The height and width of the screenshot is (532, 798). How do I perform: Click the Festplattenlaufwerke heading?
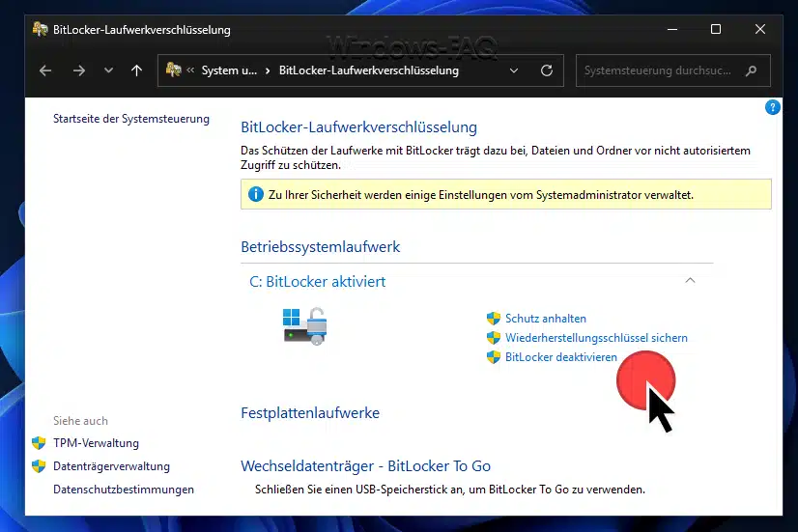click(x=310, y=413)
